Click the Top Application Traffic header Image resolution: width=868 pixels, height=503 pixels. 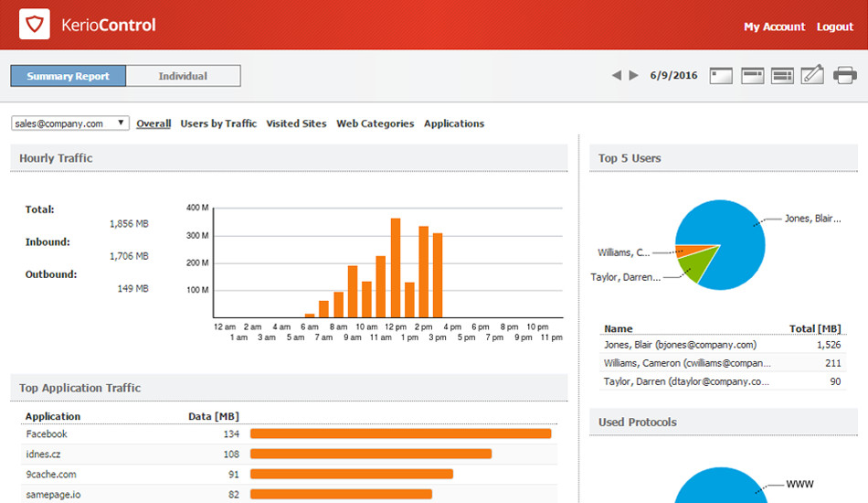(289, 388)
